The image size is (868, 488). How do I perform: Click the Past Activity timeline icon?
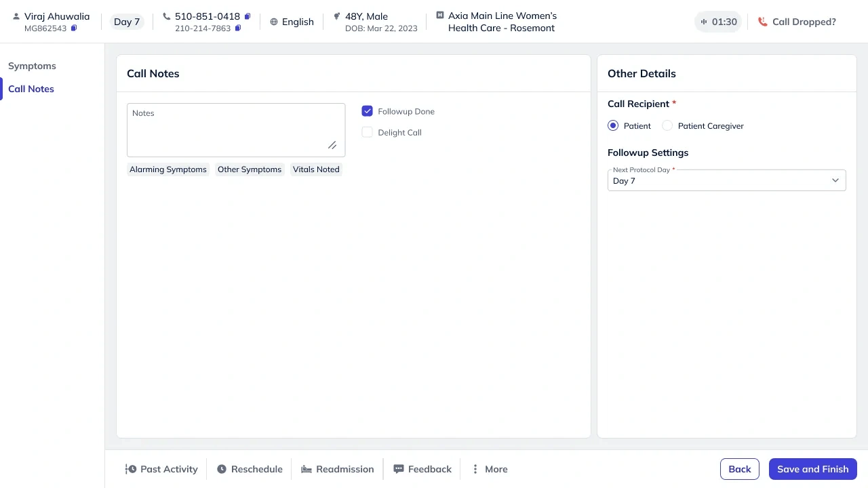(131, 469)
